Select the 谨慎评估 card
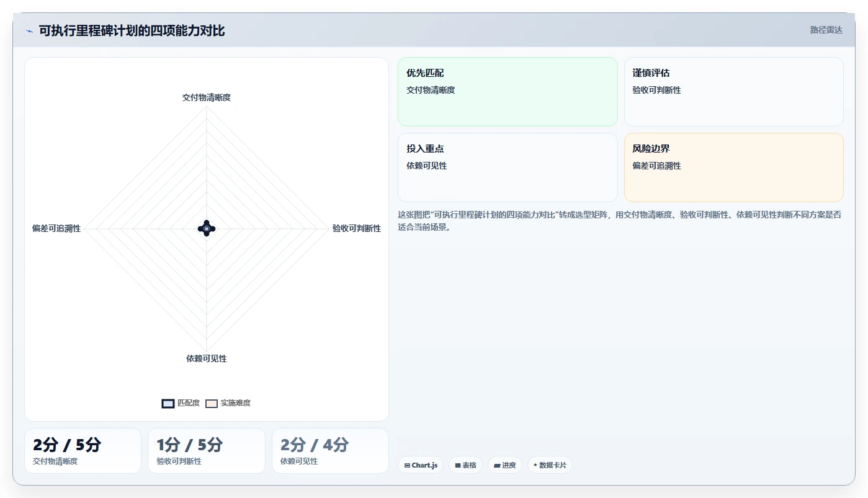The image size is (868, 498). click(x=734, y=92)
